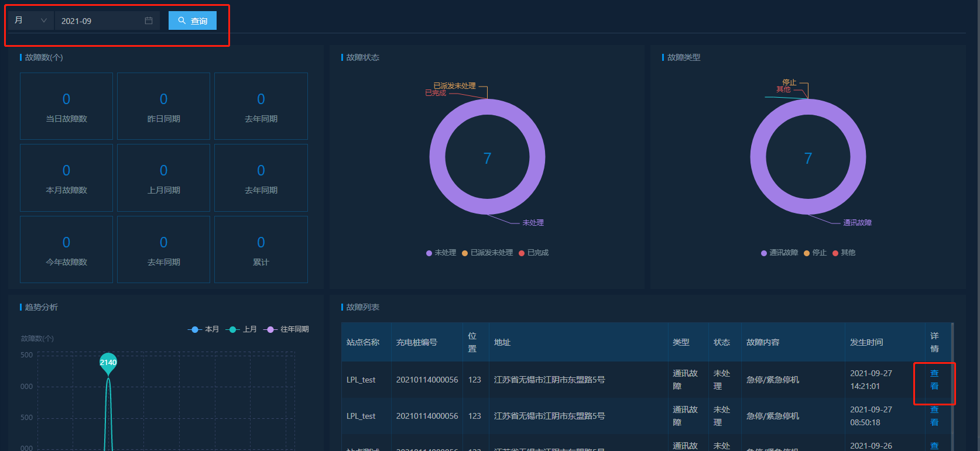
Task: Open 查看 details for 14:21:01 fault row
Action: (934, 380)
